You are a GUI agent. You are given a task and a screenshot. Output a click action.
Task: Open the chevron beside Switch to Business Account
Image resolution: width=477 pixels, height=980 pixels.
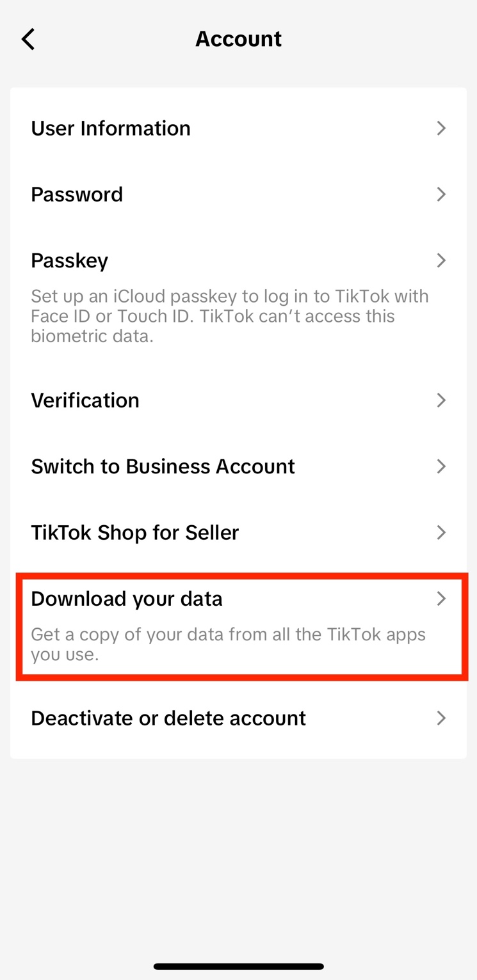pos(441,466)
